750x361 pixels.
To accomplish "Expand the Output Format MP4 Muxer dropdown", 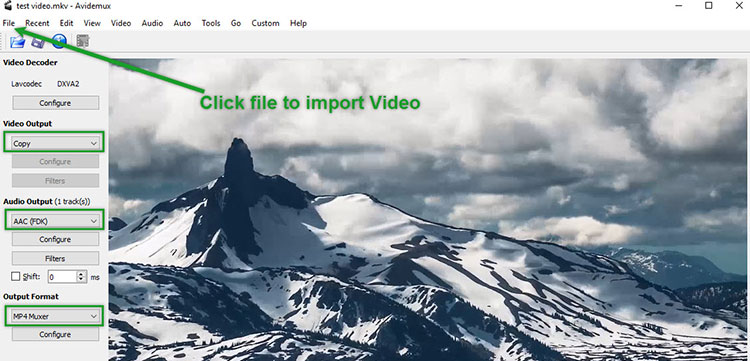I will coord(54,316).
